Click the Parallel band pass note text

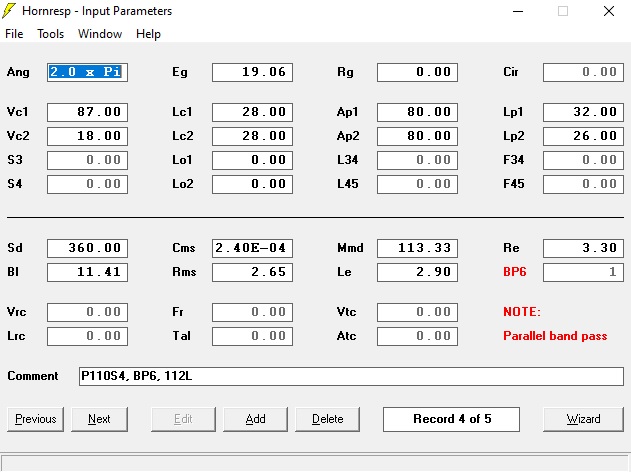coord(555,336)
